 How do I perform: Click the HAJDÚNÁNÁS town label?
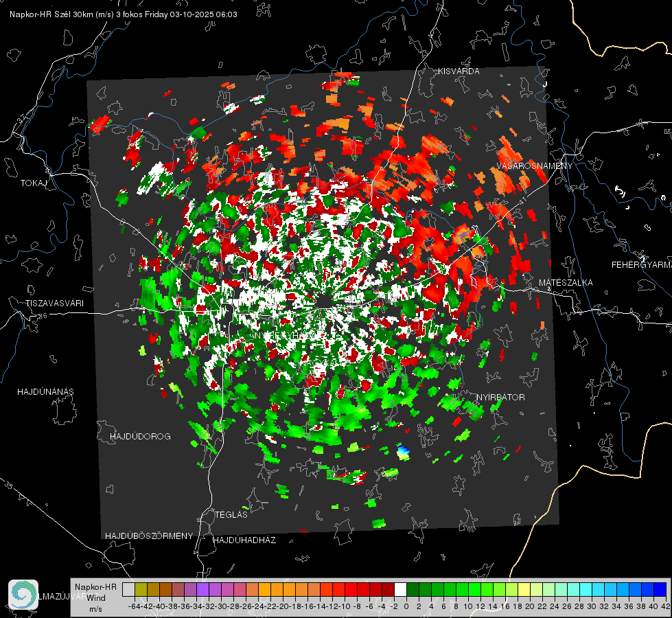45,391
